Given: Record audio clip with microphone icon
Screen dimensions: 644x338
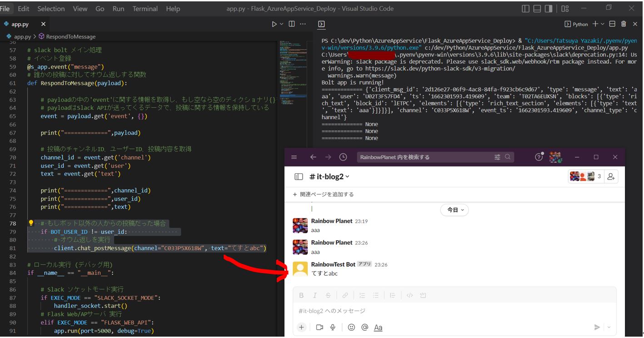Looking at the screenshot, I should tap(333, 327).
